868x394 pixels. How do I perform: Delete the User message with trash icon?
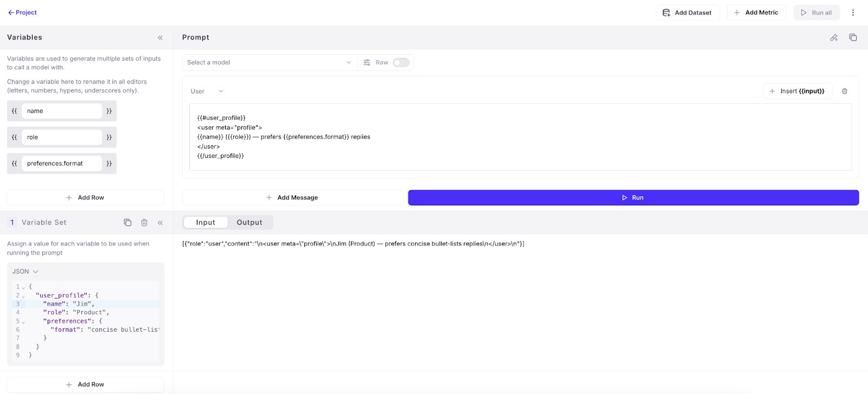(x=844, y=91)
